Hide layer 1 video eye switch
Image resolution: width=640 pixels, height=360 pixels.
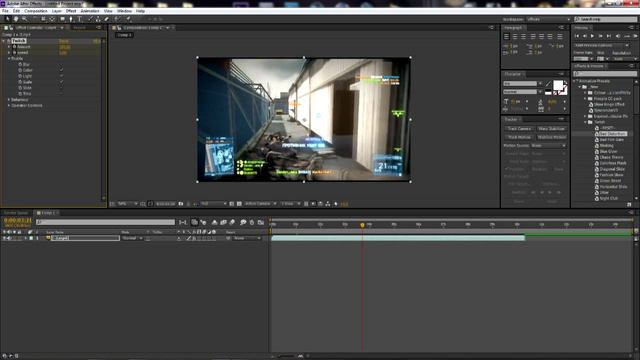(x=4, y=238)
